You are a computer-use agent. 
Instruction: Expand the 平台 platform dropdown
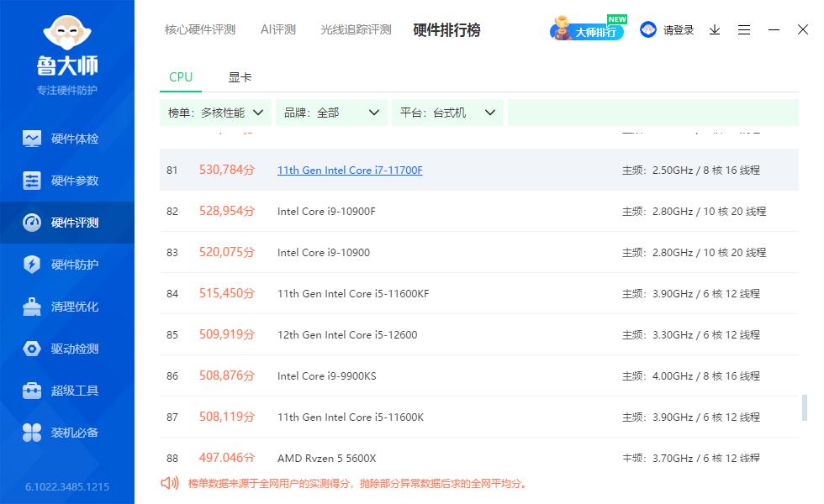[448, 111]
